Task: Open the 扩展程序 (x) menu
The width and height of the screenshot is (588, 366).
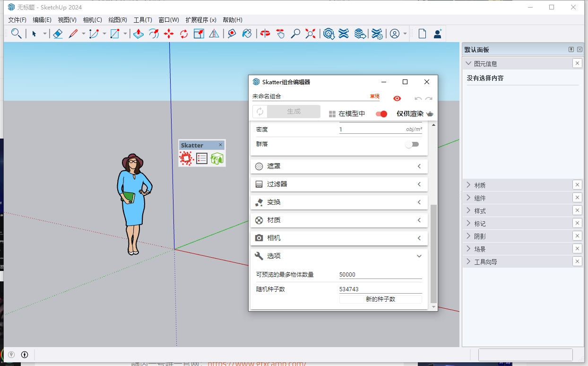Action: tap(201, 20)
